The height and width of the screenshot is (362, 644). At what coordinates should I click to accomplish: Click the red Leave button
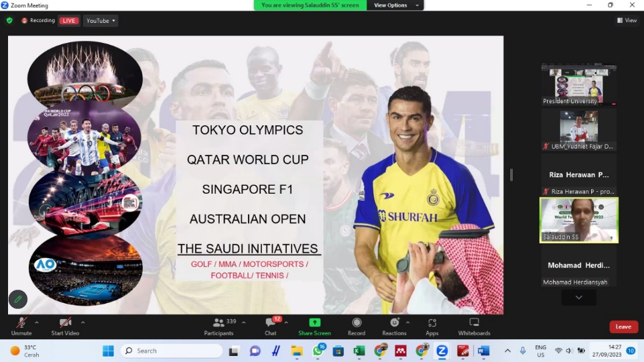click(x=623, y=326)
